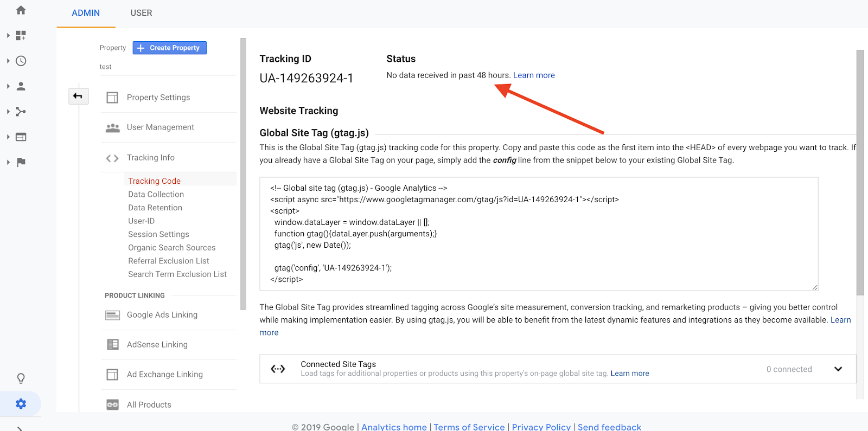Click the 0 connected label
The image size is (868, 431).
tap(789, 369)
